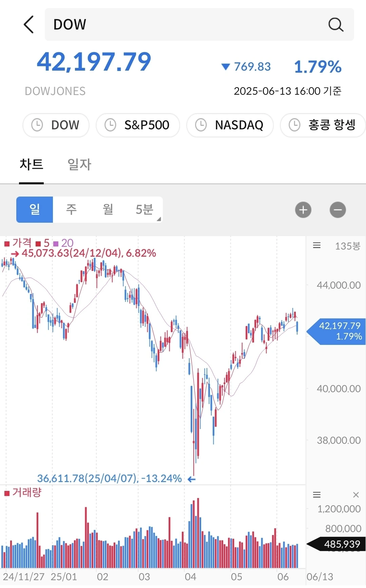Tap the search magnifier icon
The image size is (366, 588).
336,24
